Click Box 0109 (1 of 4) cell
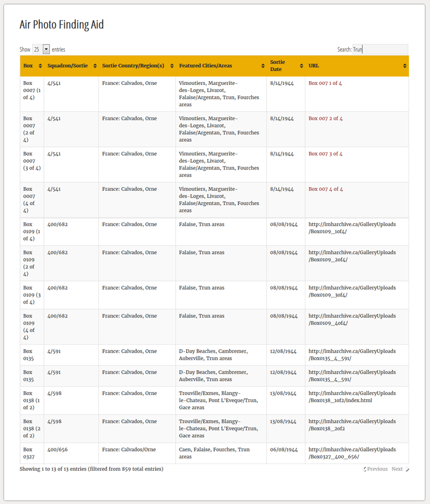Viewport: 430px width, 504px height. tap(32, 232)
